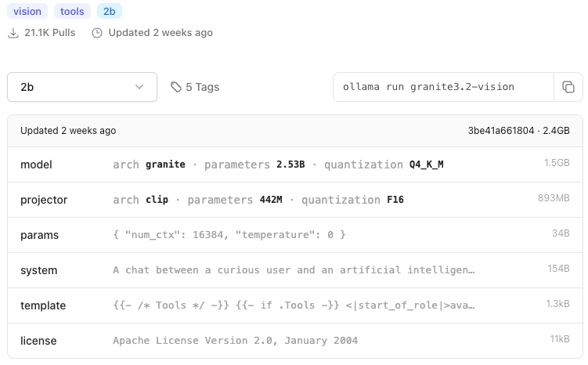Click the num_ctx 16384 params text
This screenshot has width=588, height=365.
pyautogui.click(x=229, y=235)
